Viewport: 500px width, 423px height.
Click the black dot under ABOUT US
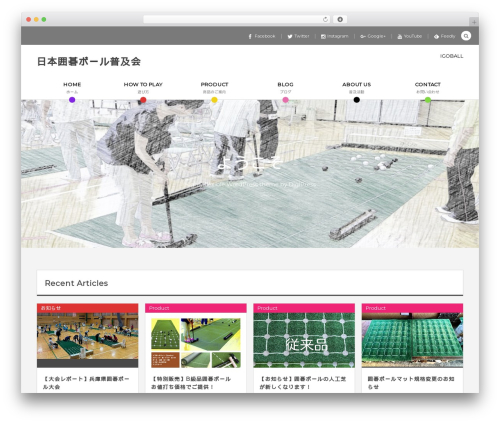tap(356, 100)
